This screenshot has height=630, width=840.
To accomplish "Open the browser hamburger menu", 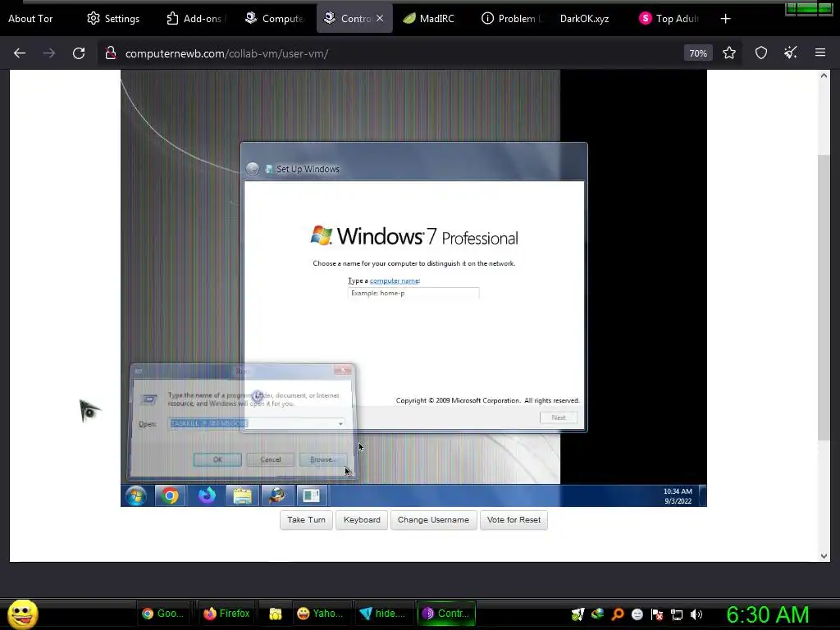I will [820, 53].
